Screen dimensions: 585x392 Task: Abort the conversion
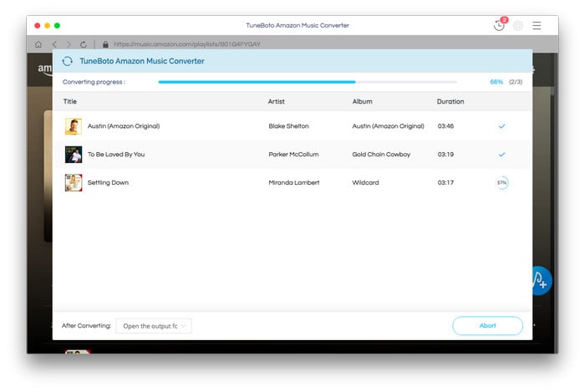coord(487,326)
